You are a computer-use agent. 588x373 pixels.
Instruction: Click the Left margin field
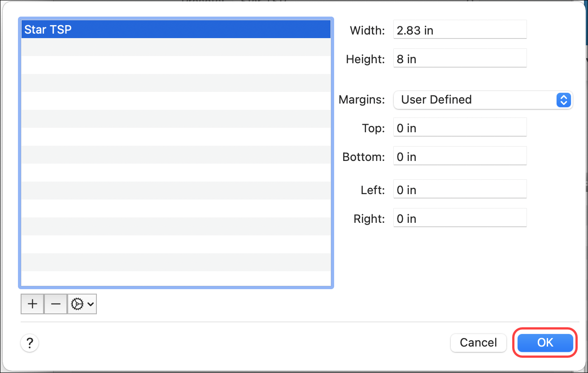460,190
